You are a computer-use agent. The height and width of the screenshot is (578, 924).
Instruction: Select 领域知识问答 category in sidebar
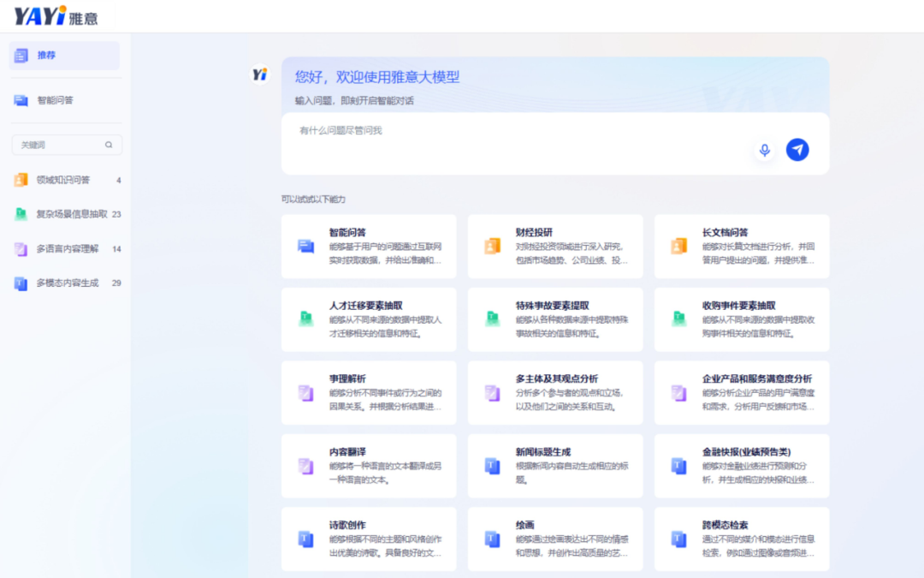(68, 180)
